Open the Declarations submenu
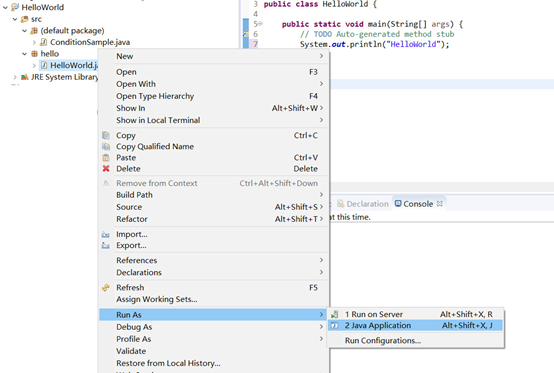The width and height of the screenshot is (554, 373). (x=213, y=272)
